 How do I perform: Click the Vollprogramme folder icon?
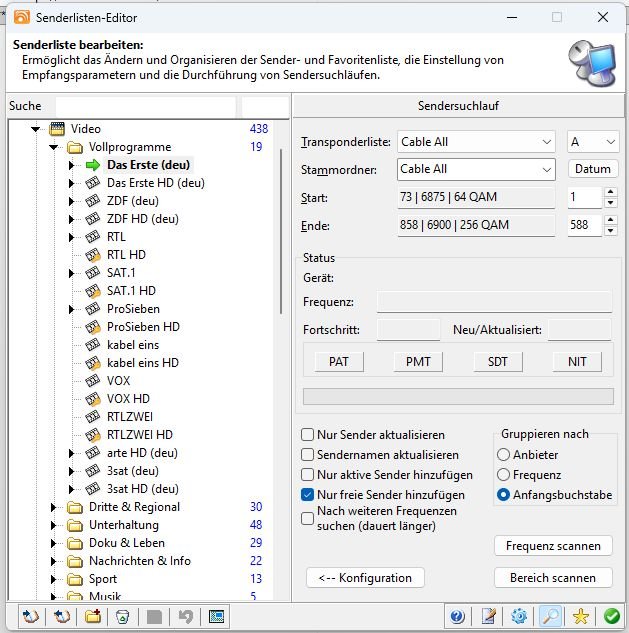click(x=75, y=147)
